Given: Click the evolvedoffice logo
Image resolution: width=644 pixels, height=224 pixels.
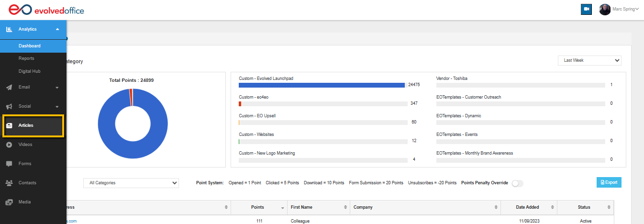Looking at the screenshot, I should click(x=46, y=10).
